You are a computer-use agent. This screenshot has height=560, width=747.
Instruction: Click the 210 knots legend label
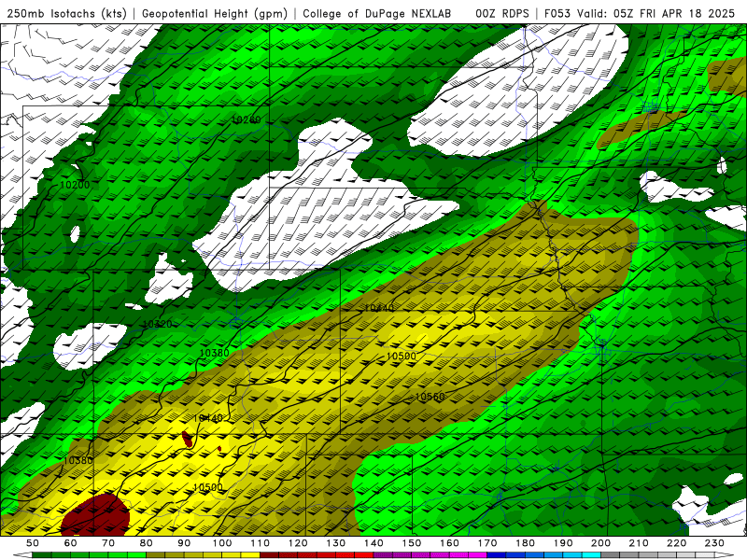click(639, 543)
